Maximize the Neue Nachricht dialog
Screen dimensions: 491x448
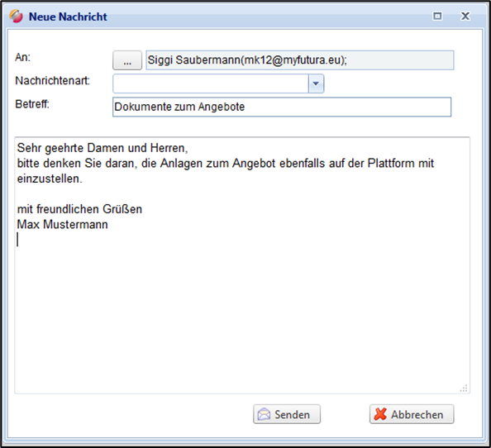click(x=437, y=16)
